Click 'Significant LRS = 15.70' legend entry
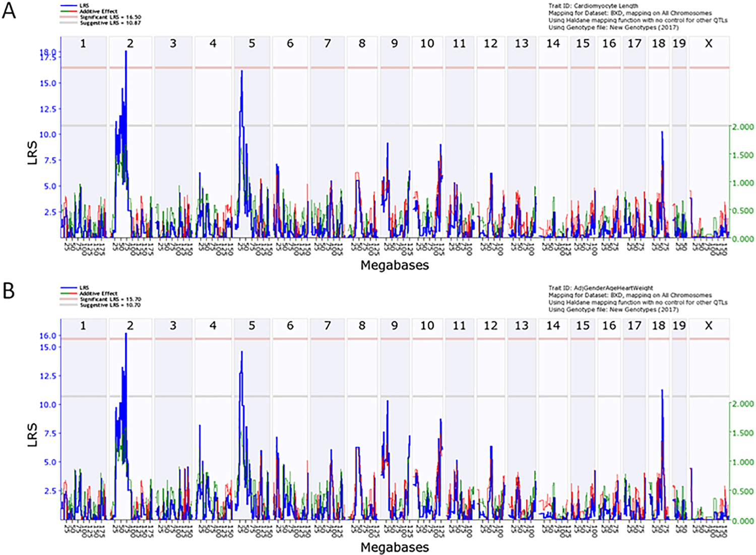Screen dimensions: 756x555 (110, 299)
